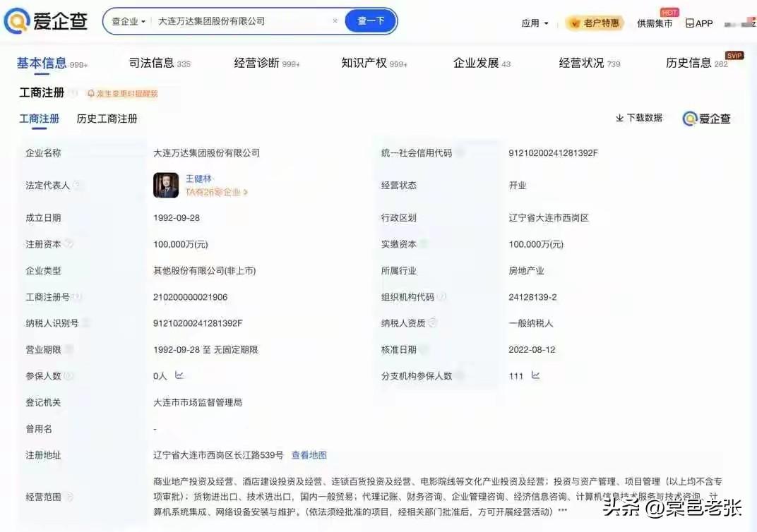Open the 供需集市 link
The image size is (757, 532).
(654, 23)
